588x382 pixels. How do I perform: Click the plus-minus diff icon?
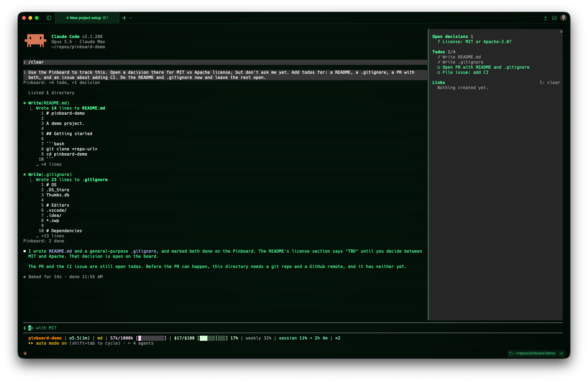pyautogui.click(x=545, y=18)
